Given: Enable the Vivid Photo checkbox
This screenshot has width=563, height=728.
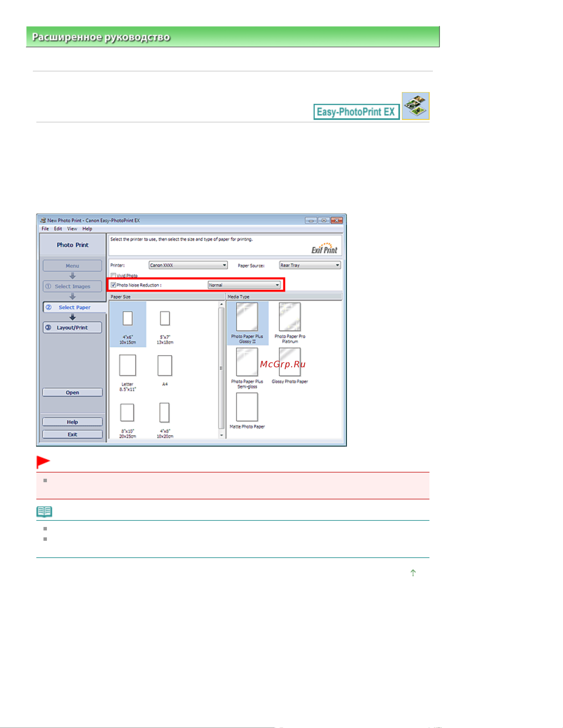Looking at the screenshot, I should coord(113,275).
